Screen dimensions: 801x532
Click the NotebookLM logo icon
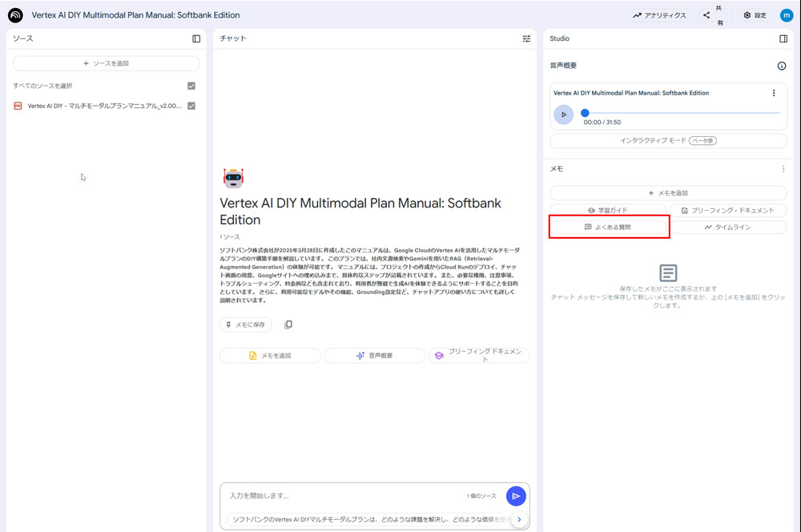tap(15, 15)
